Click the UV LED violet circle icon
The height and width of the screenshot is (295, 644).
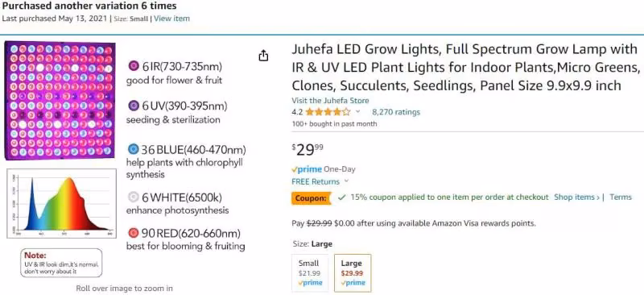(134, 106)
